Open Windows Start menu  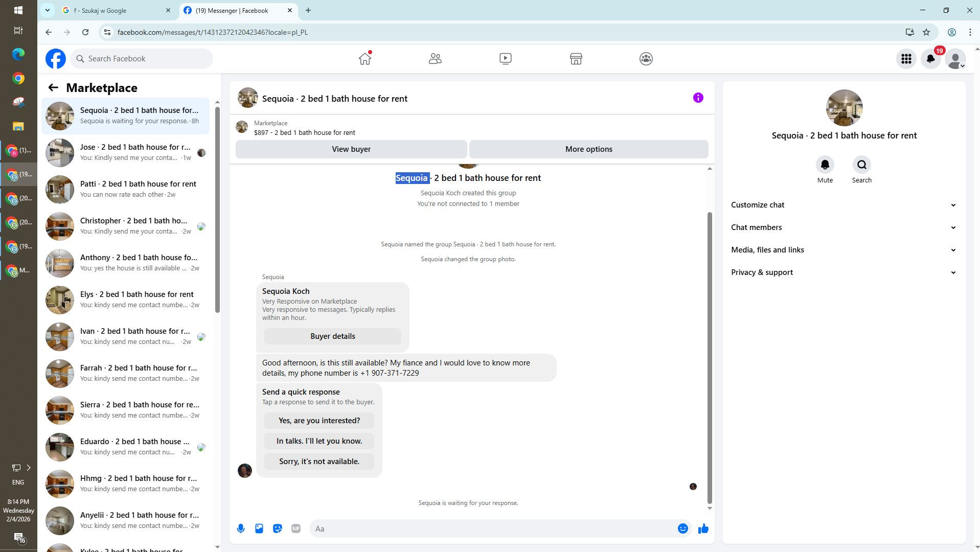click(18, 10)
